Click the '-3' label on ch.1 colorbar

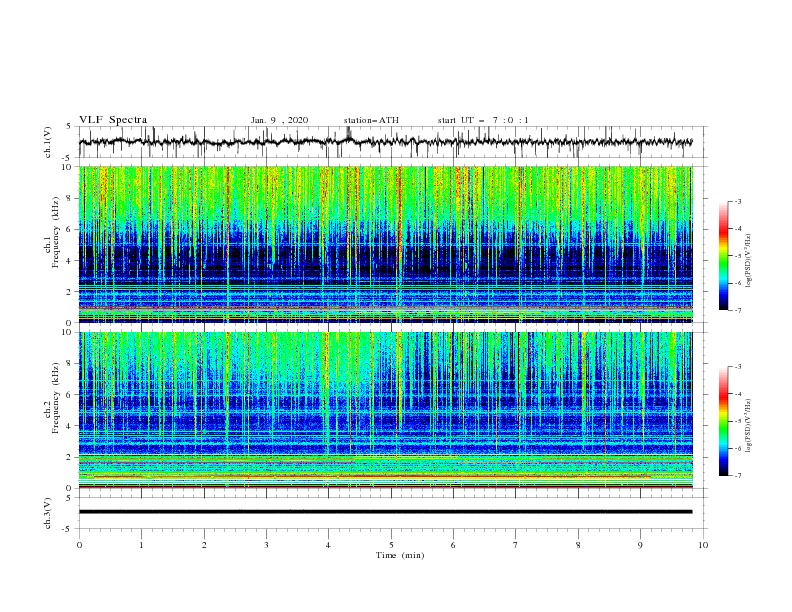point(737,201)
